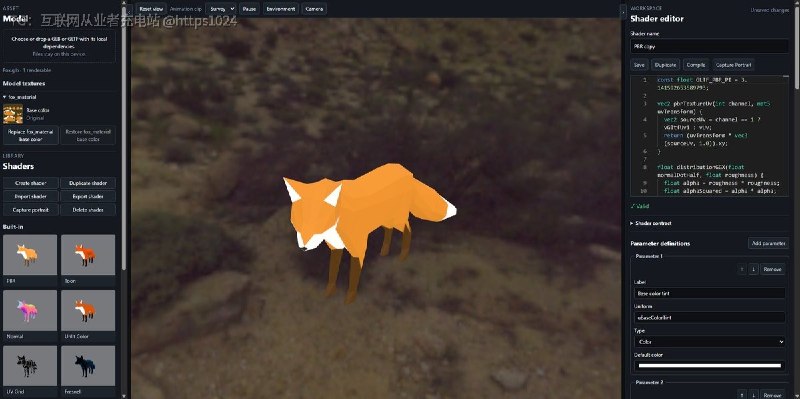Select the Toon built-in shader thumbnail
The height and width of the screenshot is (399, 800).
pos(88,255)
